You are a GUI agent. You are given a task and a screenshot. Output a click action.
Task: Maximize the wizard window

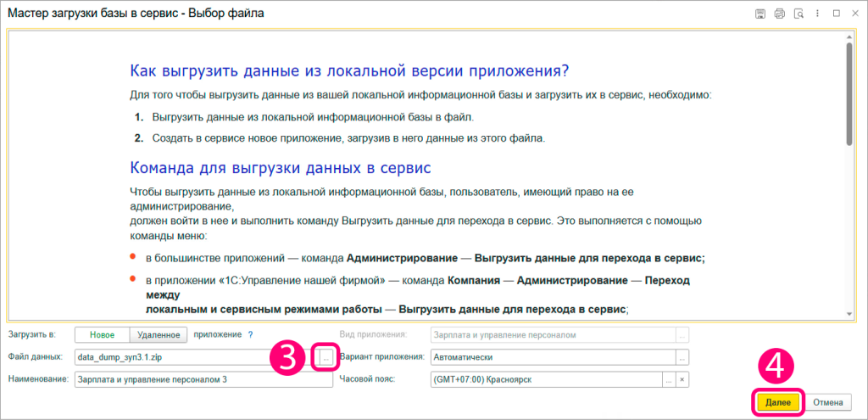tap(836, 14)
